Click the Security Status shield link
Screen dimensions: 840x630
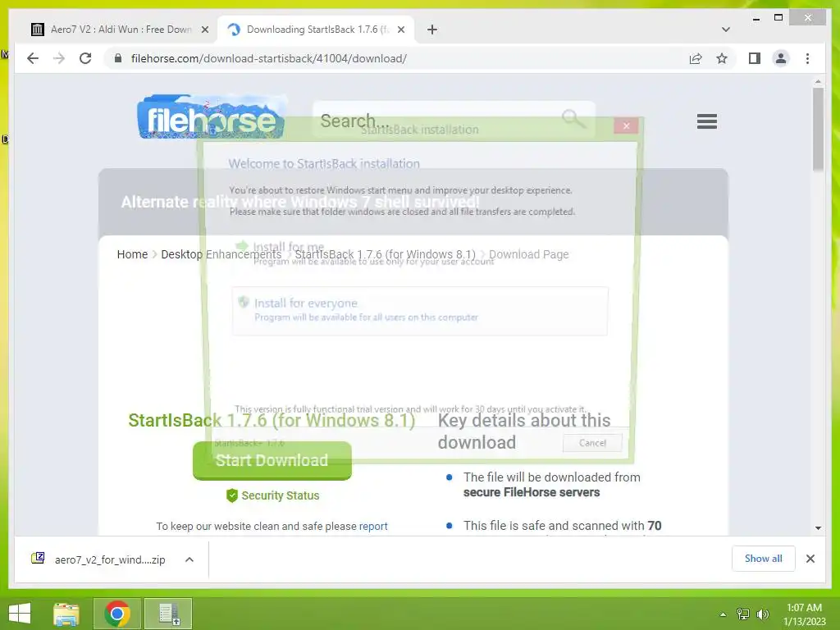272,495
